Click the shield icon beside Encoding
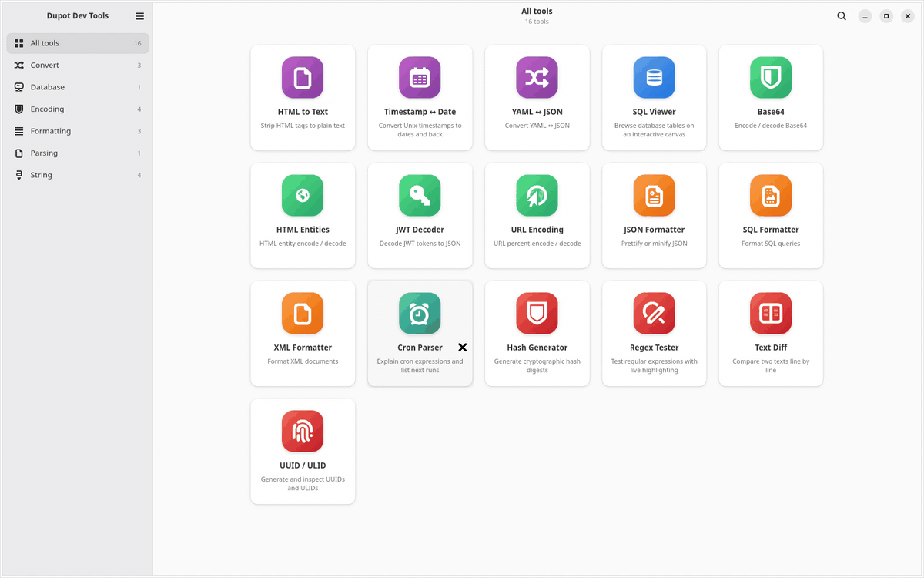Viewport: 924px width, 578px height. 19,109
